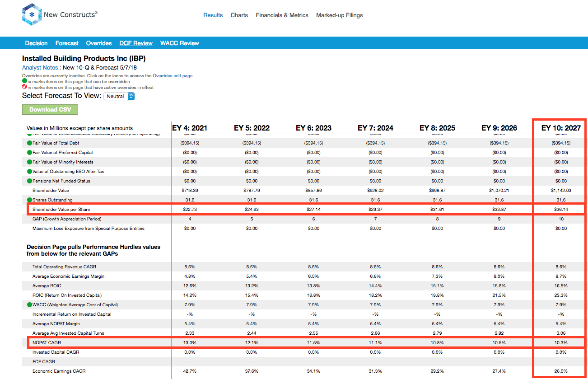
Task: Click the 16.5% Average ROIC cell
Action: click(561, 285)
